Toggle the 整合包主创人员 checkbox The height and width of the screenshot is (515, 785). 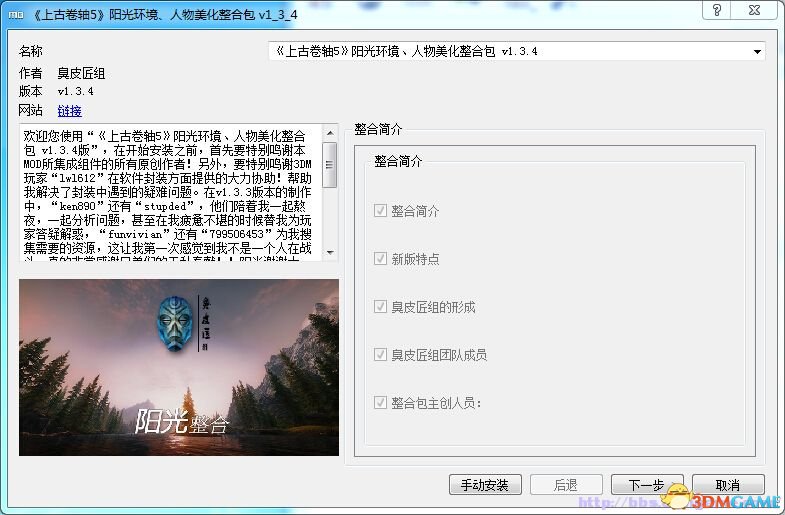click(x=380, y=402)
